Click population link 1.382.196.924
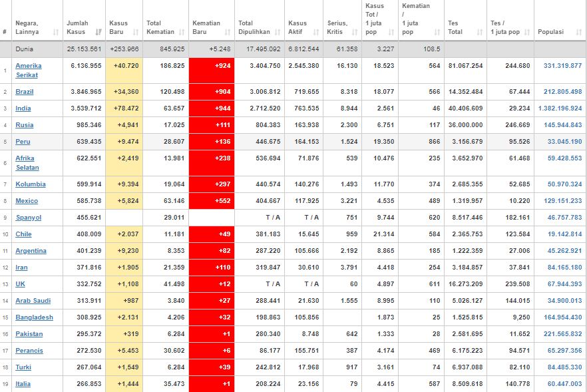Screen dimensions: 587x392 560,108
